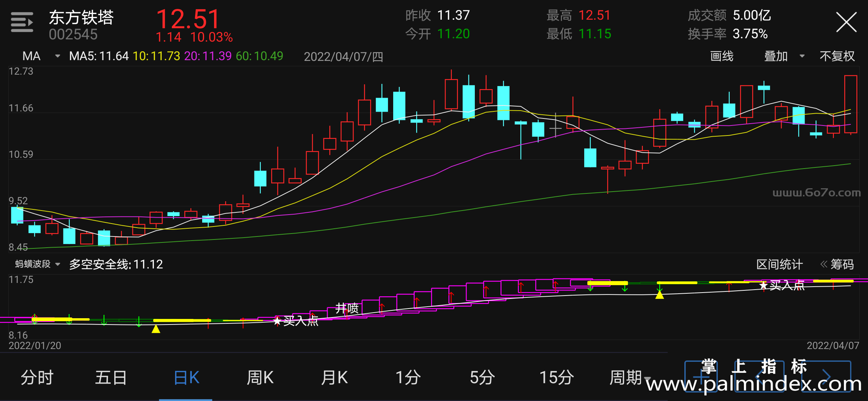Open the 周期 period dropdown
The width and height of the screenshot is (868, 401).
pyautogui.click(x=630, y=377)
